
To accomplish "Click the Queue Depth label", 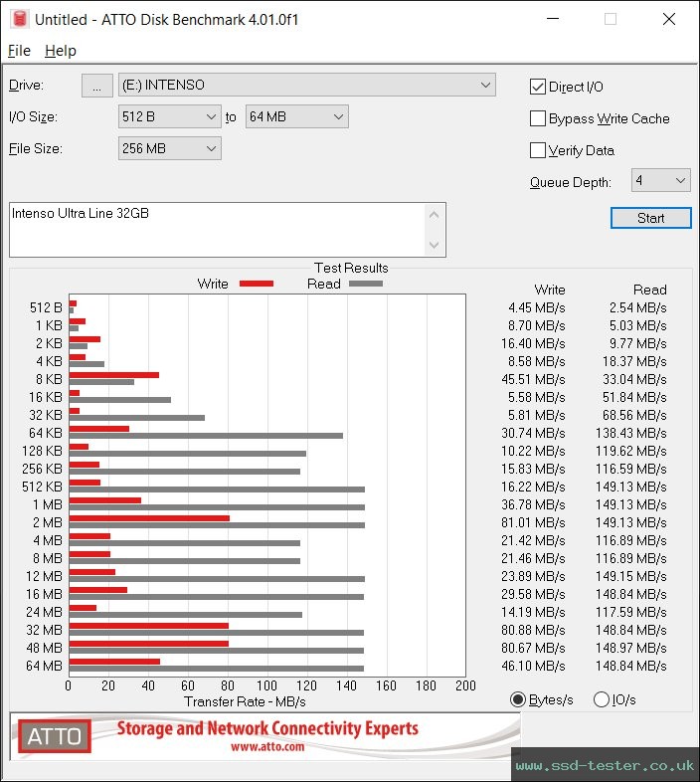I will [x=571, y=182].
